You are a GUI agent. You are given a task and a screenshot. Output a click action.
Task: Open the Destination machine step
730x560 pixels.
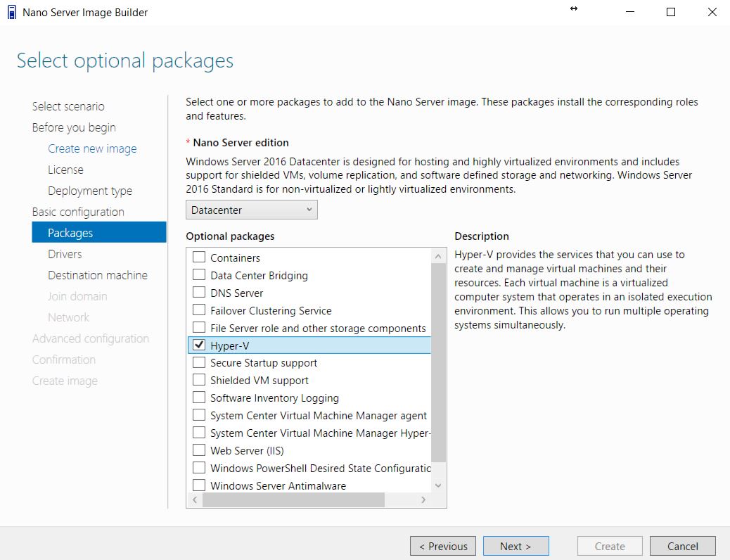coord(98,275)
